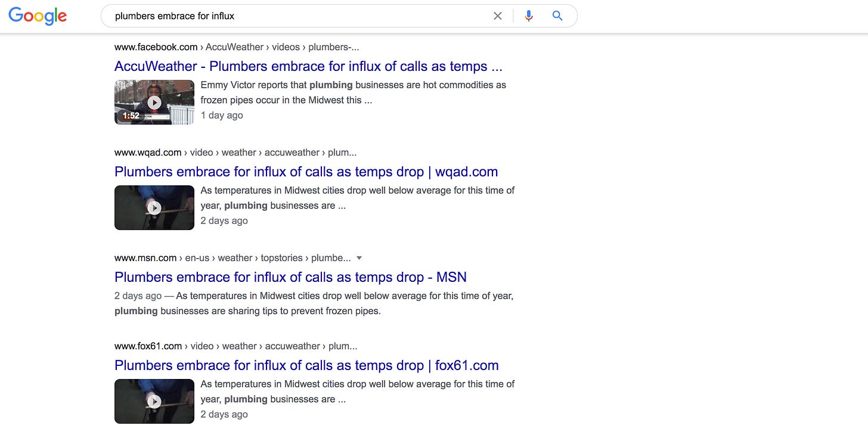The height and width of the screenshot is (432, 868).
Task: Play the AccuWeather video thumbnail marked 1:52
Action: (154, 102)
